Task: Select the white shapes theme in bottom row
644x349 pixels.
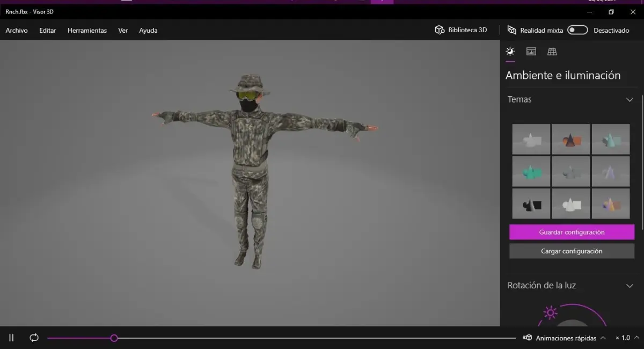Action: (571, 203)
